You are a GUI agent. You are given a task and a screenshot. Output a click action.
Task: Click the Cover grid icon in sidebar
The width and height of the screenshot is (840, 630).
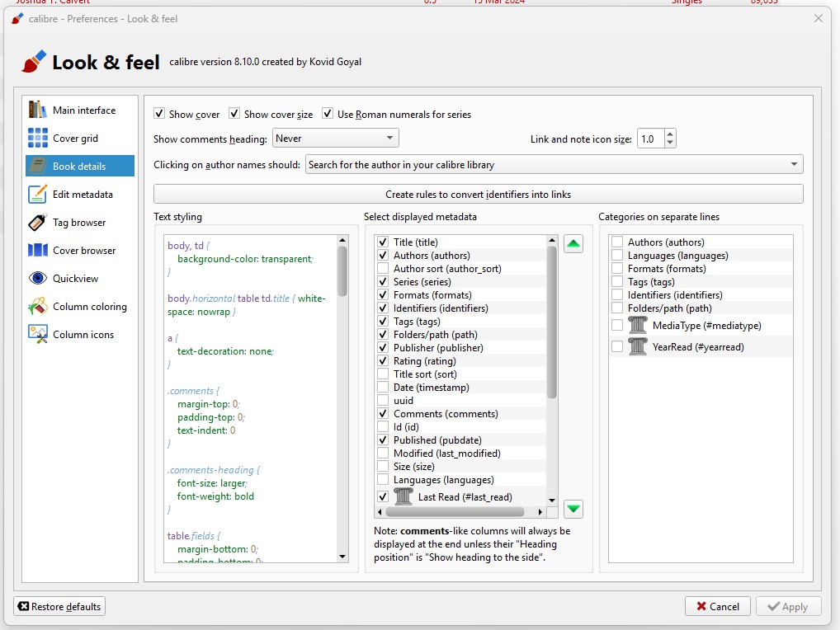point(37,138)
